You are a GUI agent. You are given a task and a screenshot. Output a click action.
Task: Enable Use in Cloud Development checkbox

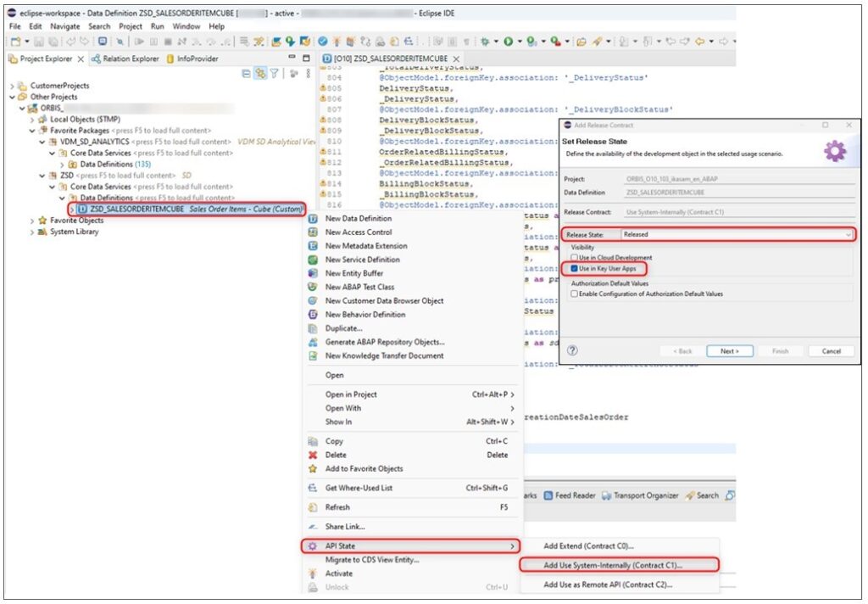coord(575,258)
